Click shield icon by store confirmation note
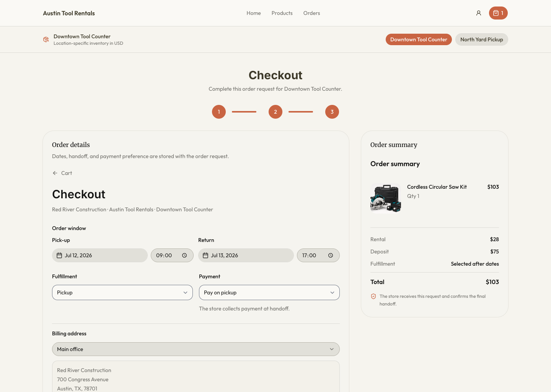Screen dimensions: 551x392 tap(373, 296)
